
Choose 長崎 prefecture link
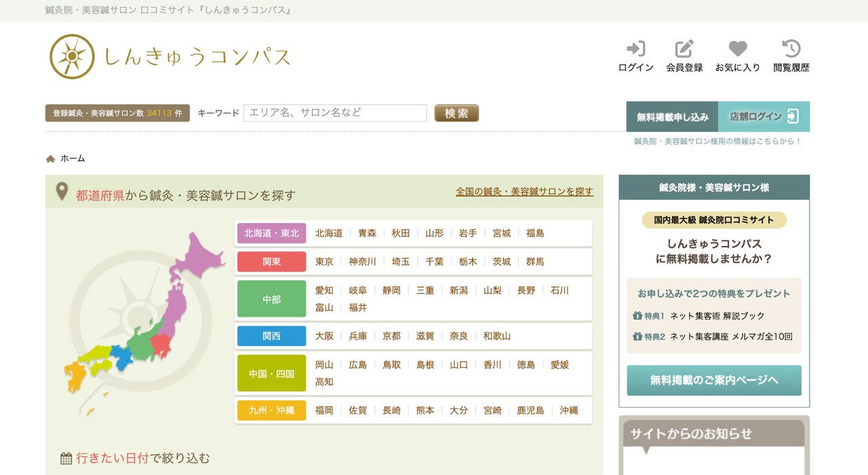pyautogui.click(x=392, y=411)
